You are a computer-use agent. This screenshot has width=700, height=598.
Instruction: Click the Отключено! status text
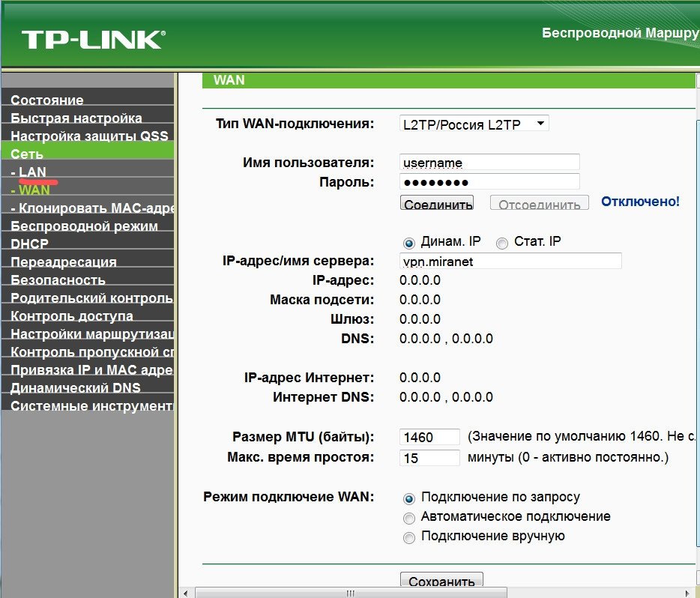pos(640,202)
